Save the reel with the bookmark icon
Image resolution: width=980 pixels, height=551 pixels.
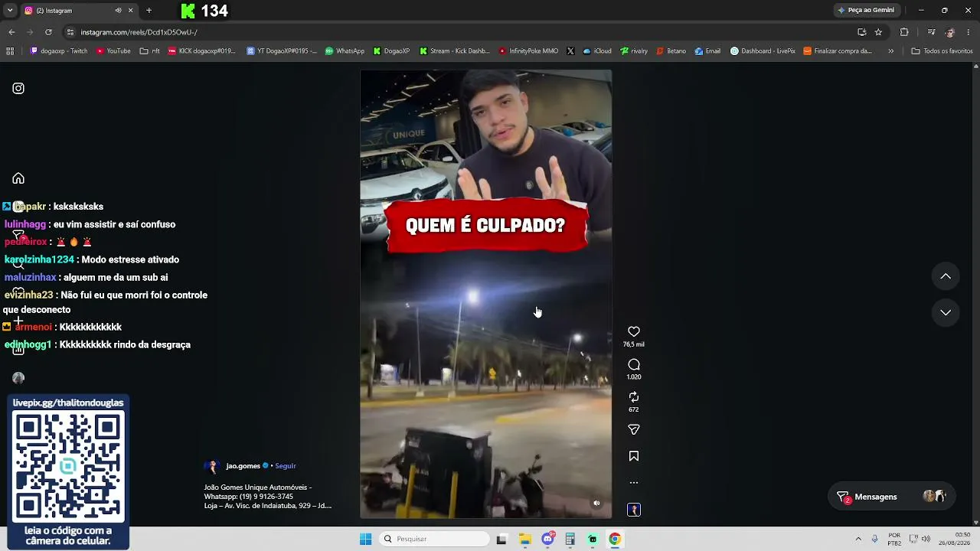(634, 456)
